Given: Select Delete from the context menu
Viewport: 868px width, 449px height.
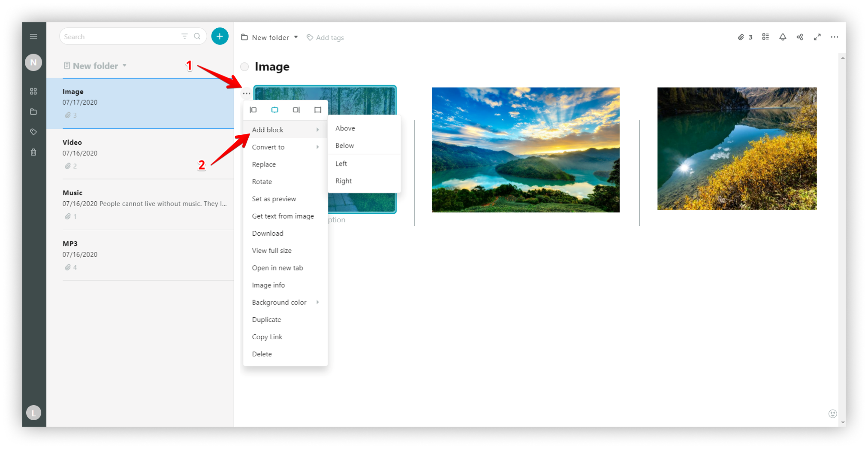Looking at the screenshot, I should 285,354.
